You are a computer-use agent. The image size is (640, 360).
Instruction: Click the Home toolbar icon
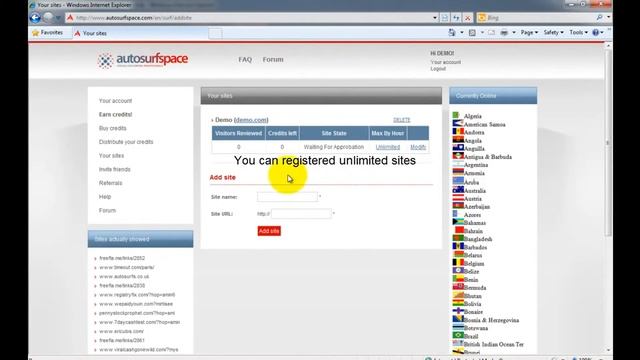[452, 32]
